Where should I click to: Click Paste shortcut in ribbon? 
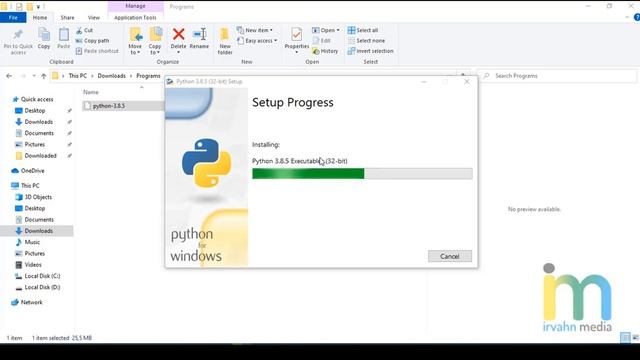pos(97,51)
